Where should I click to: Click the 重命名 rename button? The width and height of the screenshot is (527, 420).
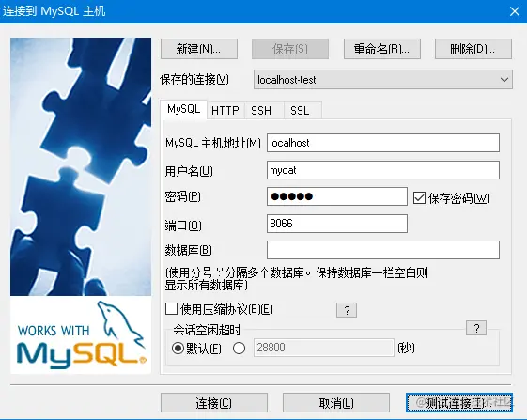click(382, 49)
